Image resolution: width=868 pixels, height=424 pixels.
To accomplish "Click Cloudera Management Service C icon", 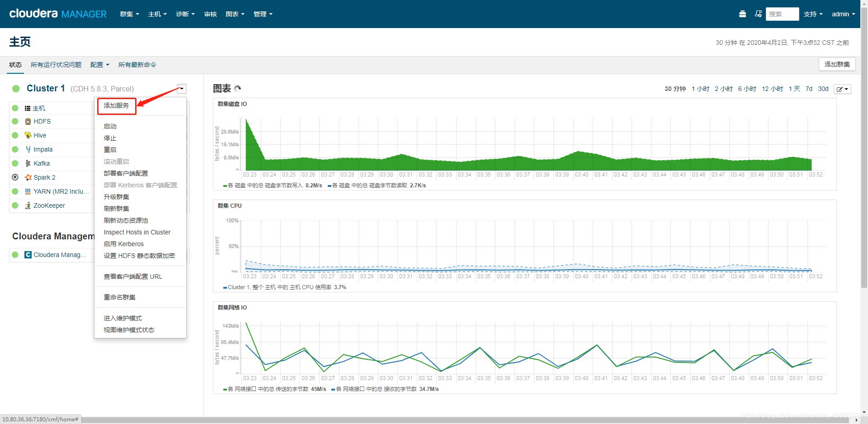I will pyautogui.click(x=28, y=255).
